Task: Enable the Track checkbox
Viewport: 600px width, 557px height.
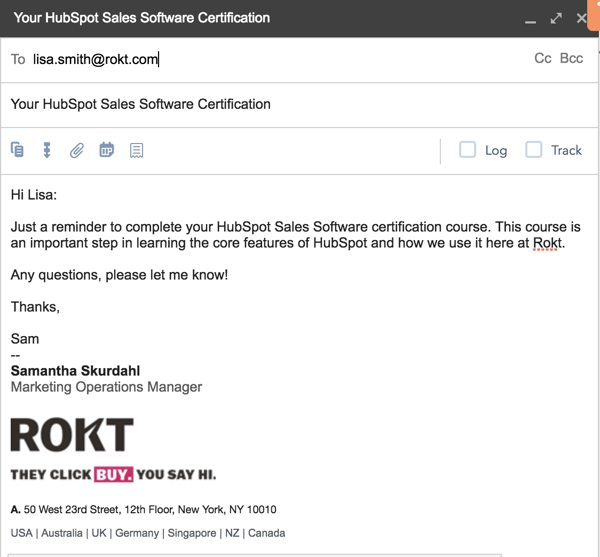Action: pyautogui.click(x=534, y=150)
